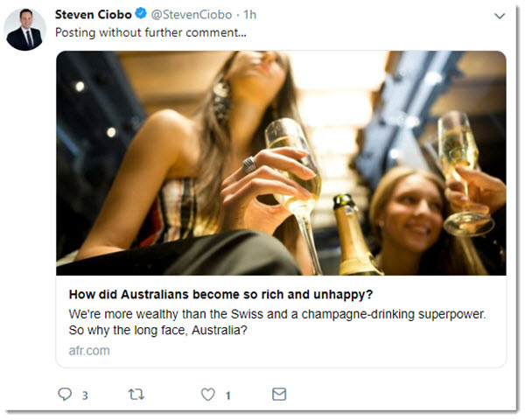Open the champagne article preview image
525x420 pixels.
[x=281, y=162]
